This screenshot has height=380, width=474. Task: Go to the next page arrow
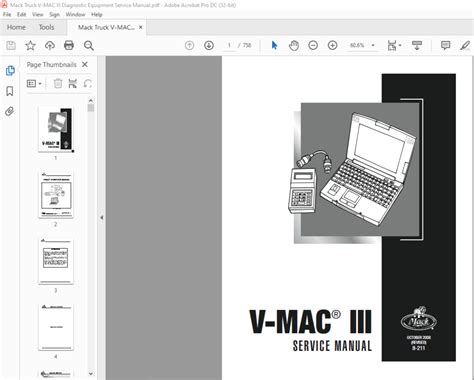209,45
